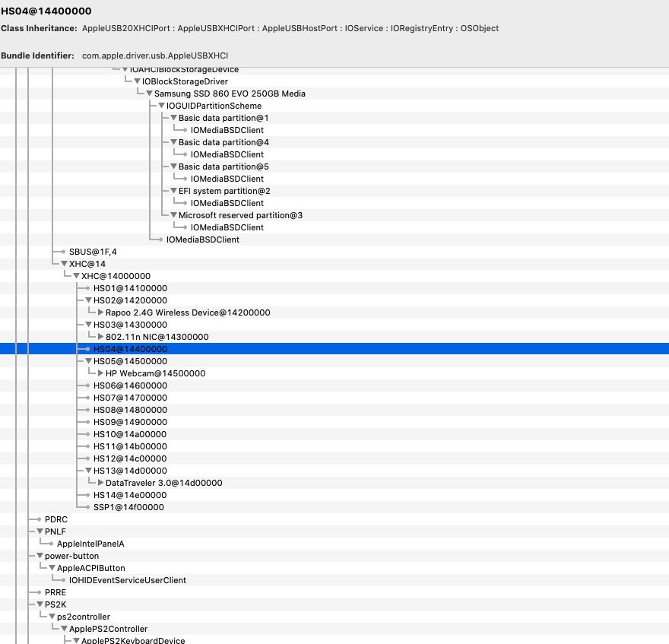Select the PRRE row
The width and height of the screenshot is (669, 644).
point(334,592)
